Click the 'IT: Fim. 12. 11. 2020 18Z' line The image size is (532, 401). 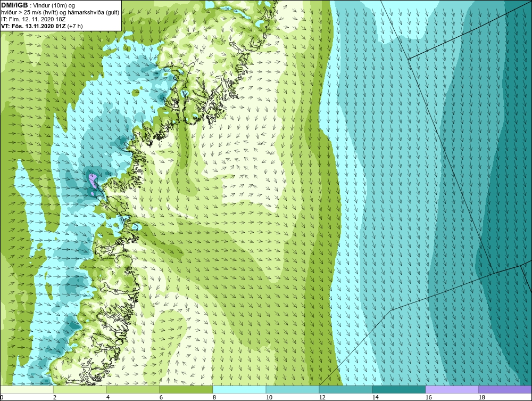pyautogui.click(x=33, y=19)
